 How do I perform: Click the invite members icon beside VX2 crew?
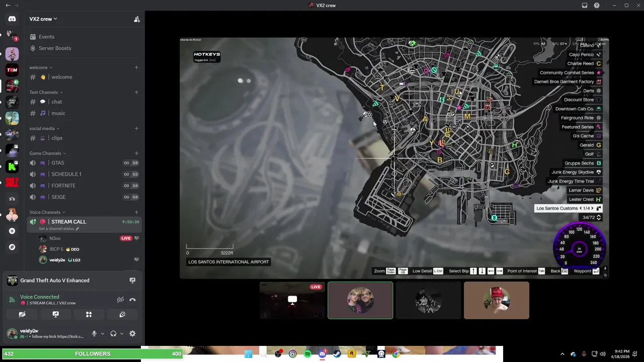point(136,19)
